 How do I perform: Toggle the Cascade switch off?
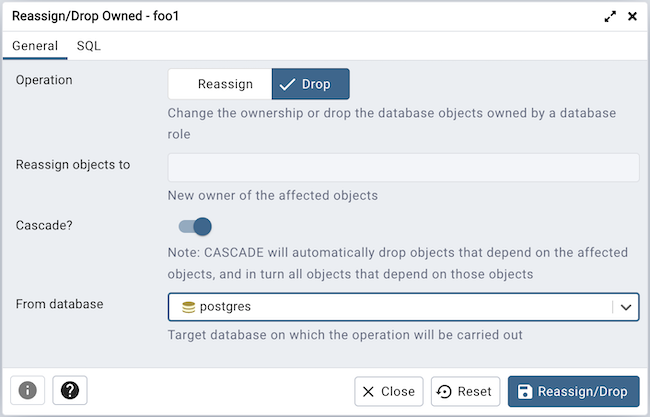tap(195, 226)
